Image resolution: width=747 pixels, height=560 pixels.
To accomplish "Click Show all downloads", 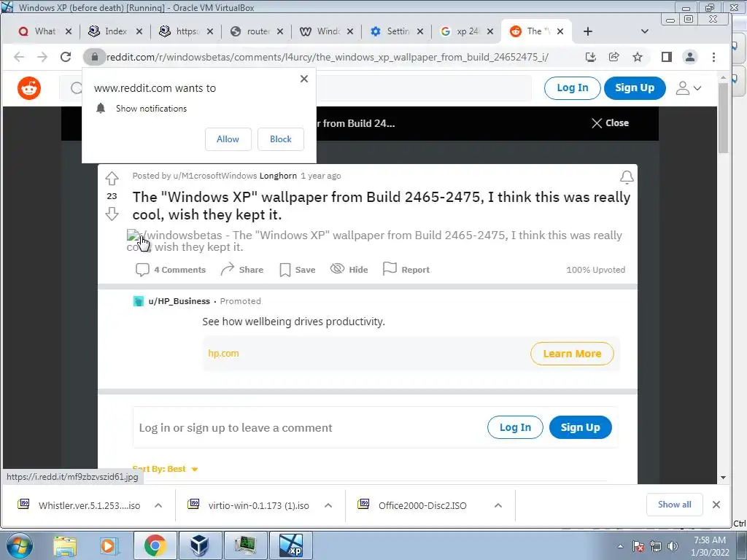I will click(x=674, y=505).
